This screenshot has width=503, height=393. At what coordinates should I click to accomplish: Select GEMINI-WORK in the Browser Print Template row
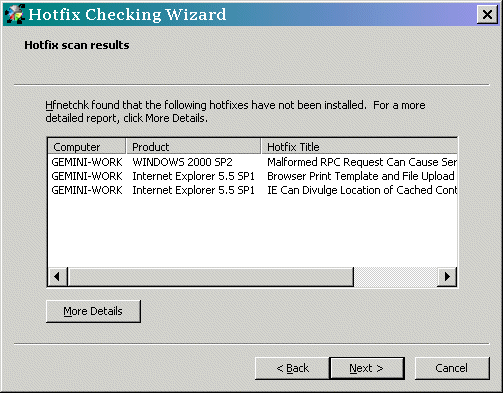click(x=87, y=176)
